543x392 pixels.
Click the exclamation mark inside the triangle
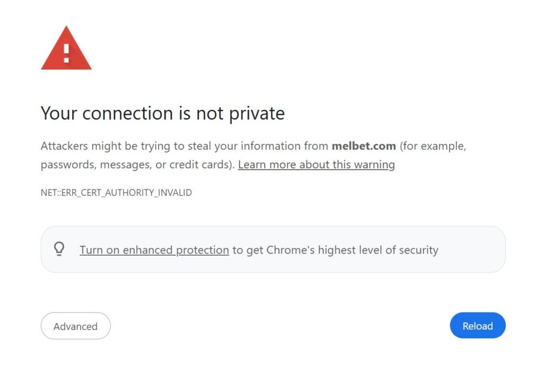coord(66,53)
